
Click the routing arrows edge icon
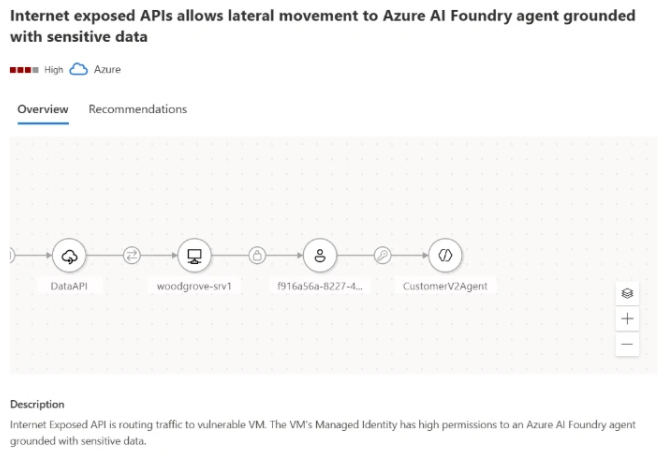click(x=131, y=256)
